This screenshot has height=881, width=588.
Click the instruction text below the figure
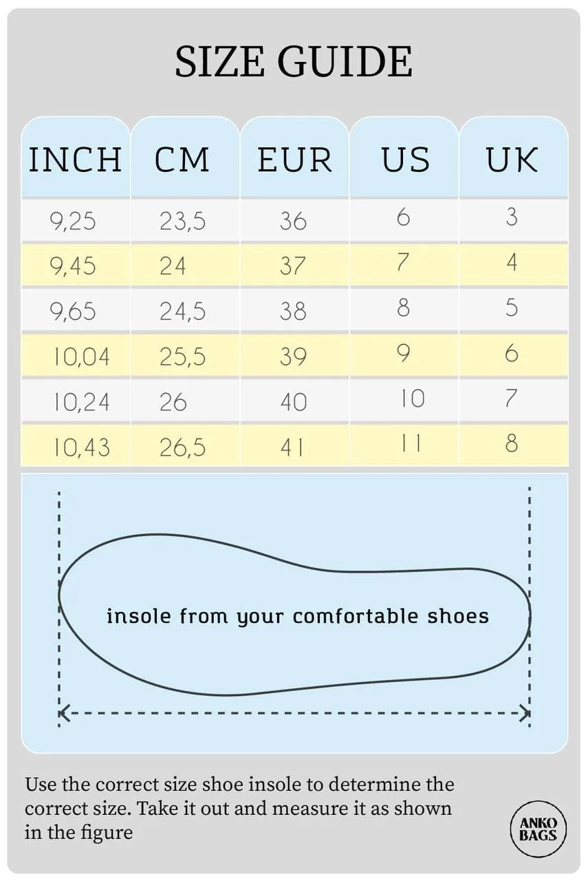239,808
